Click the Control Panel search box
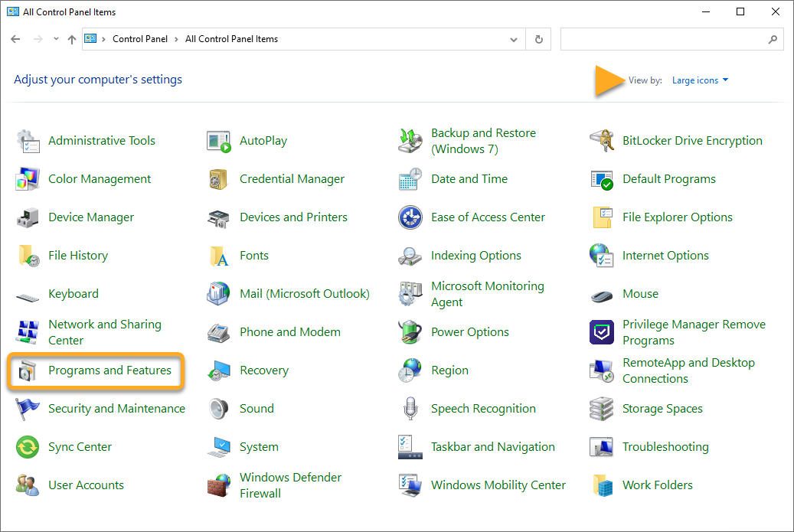 (x=663, y=39)
